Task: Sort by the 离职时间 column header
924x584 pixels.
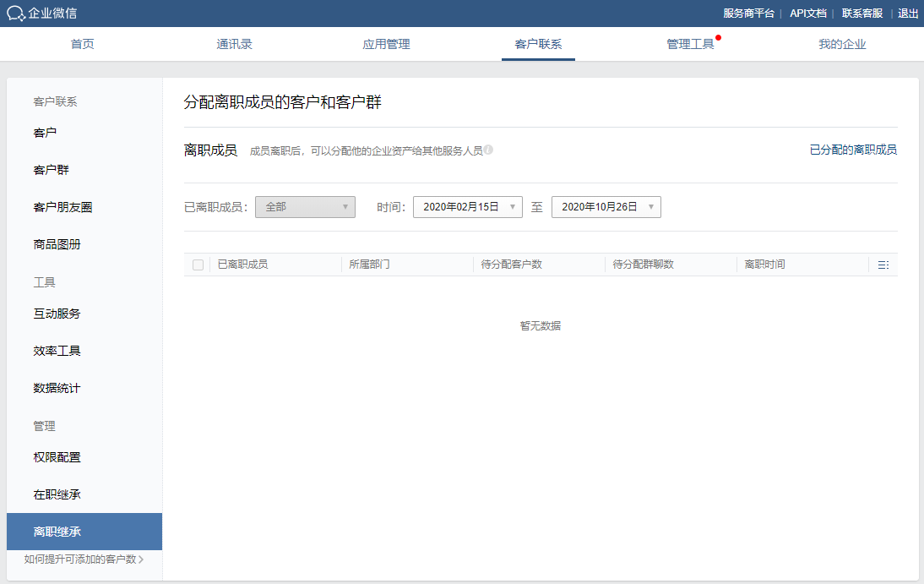Action: click(764, 265)
